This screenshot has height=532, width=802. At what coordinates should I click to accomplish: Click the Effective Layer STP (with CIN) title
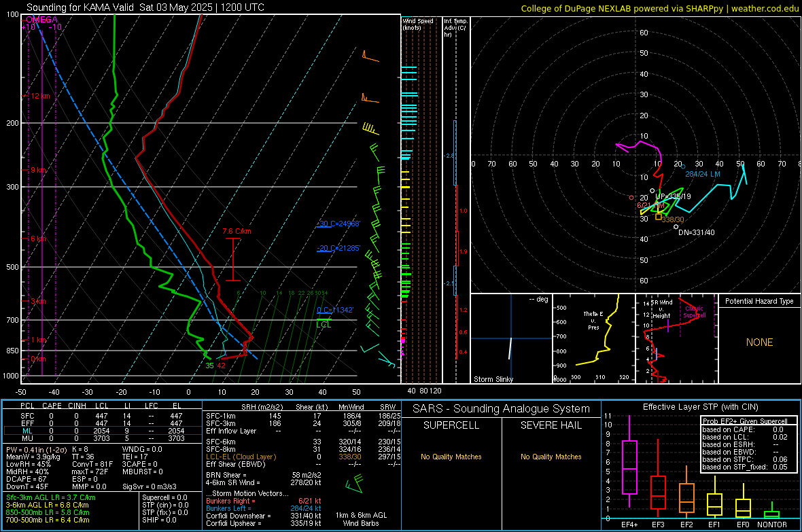click(700, 407)
